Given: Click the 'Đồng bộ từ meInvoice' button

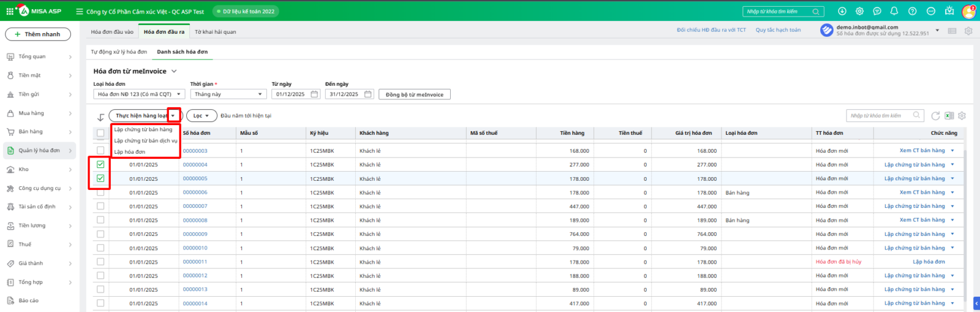Looking at the screenshot, I should 414,94.
